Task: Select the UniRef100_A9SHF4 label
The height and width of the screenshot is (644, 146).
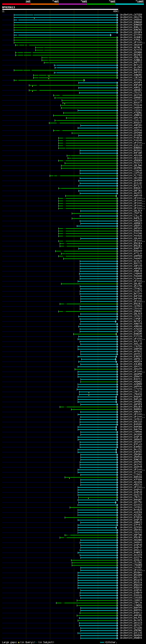Action: tap(131, 83)
